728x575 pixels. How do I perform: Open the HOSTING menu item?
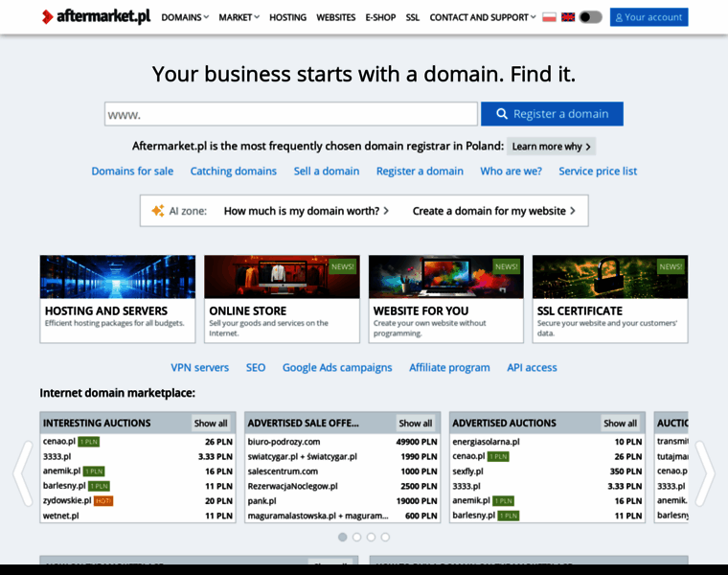(x=288, y=17)
